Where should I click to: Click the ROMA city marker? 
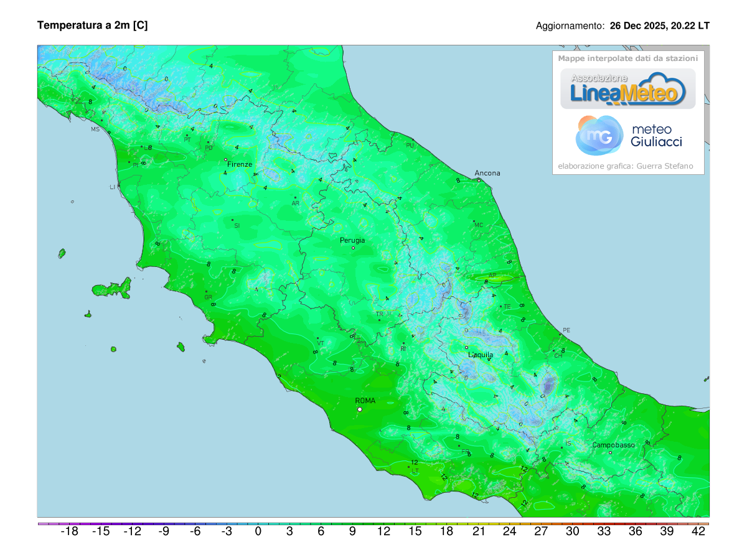pos(359,409)
